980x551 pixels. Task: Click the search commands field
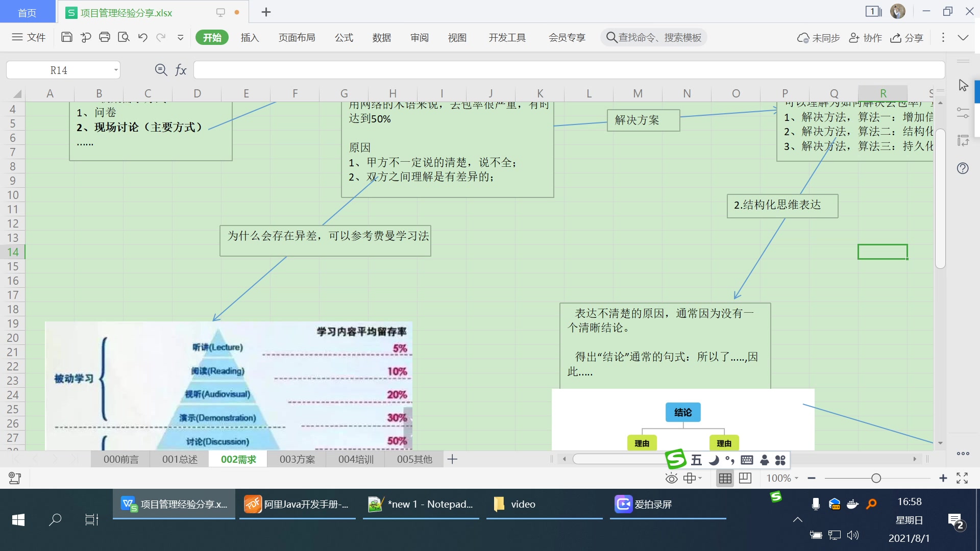pos(653,37)
